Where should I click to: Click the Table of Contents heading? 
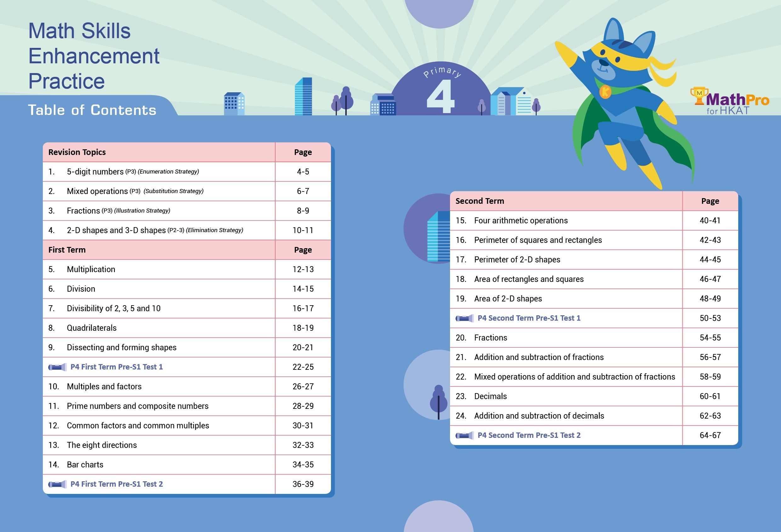[x=92, y=110]
